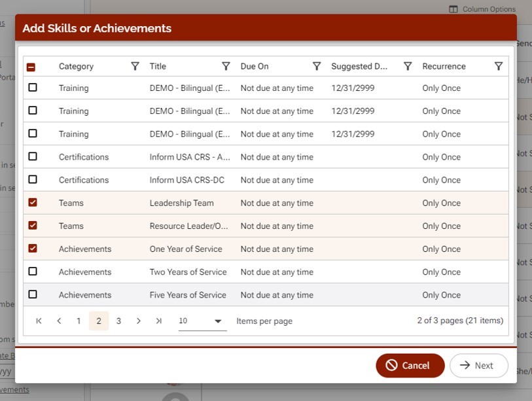Jump to the last page of results

(x=158, y=321)
